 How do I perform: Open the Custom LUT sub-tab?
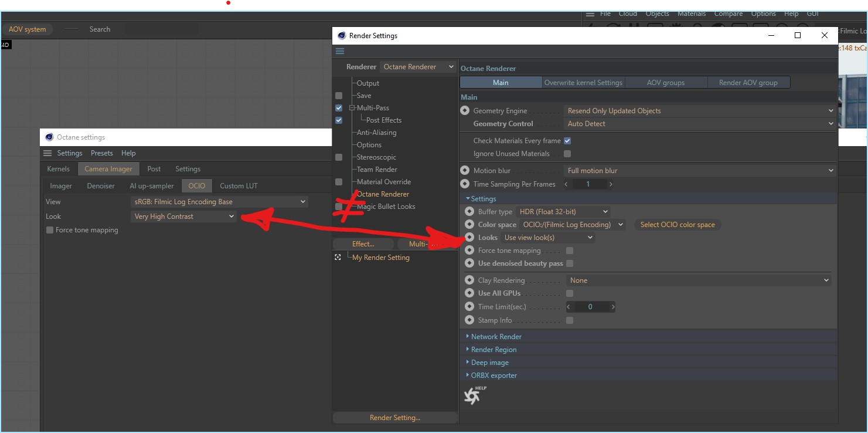click(239, 186)
